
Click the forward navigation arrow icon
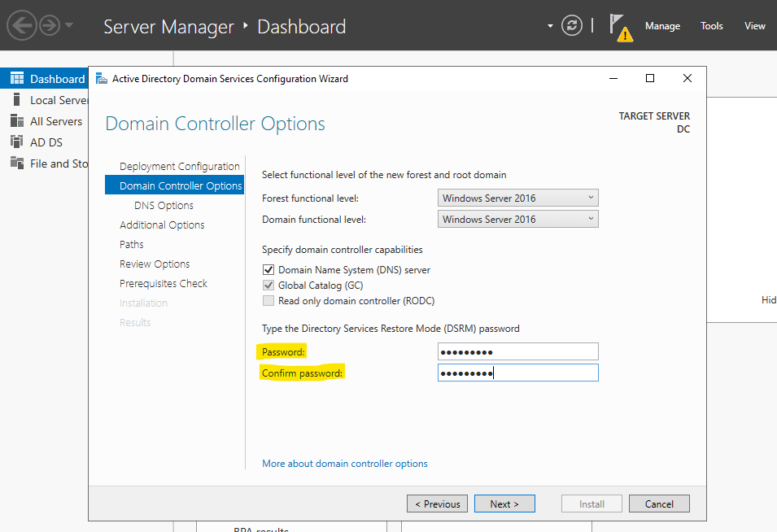pyautogui.click(x=50, y=26)
